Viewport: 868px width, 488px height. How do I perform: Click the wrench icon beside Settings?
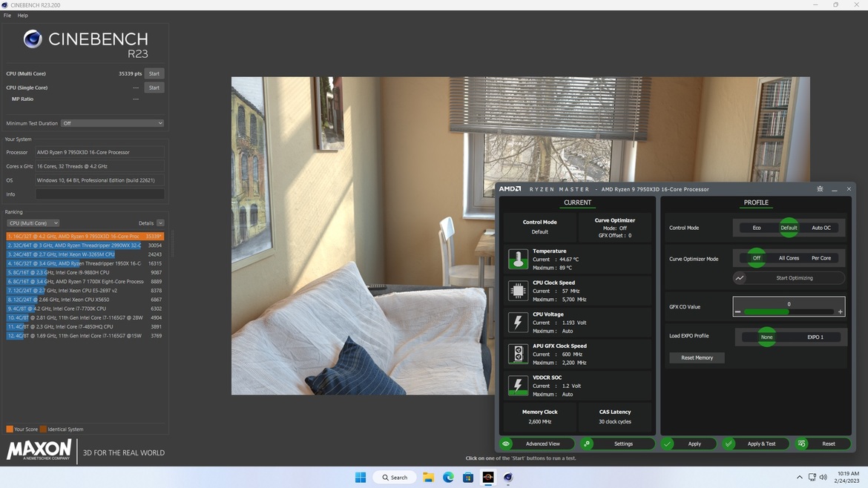587,444
